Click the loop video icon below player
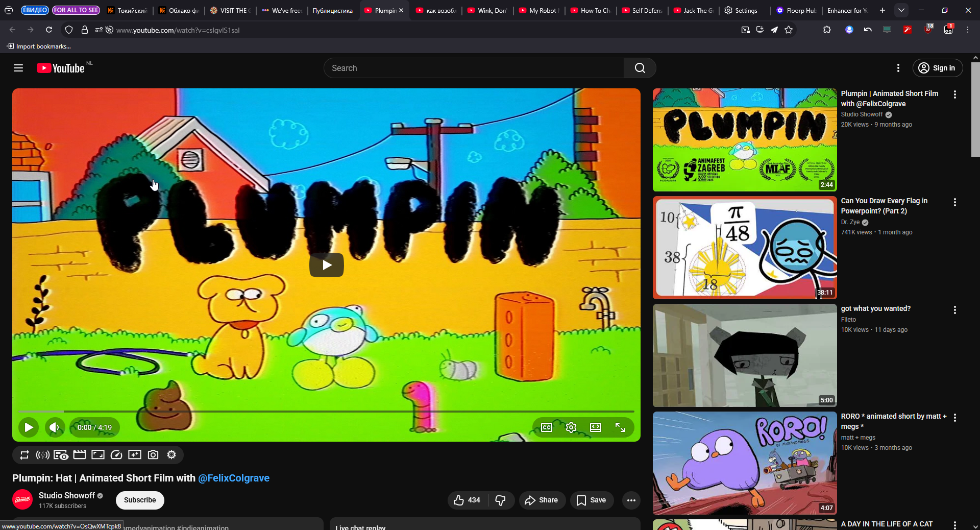980x530 pixels. point(24,455)
